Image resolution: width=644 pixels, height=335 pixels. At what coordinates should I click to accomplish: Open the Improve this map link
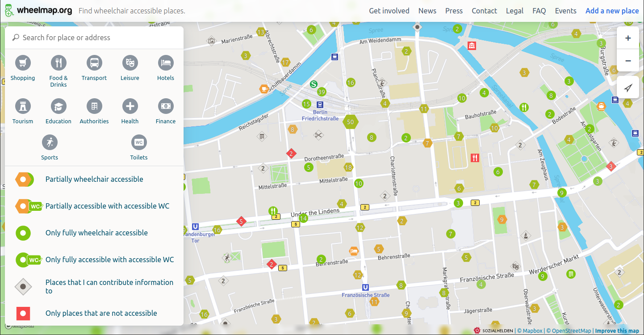click(x=617, y=331)
